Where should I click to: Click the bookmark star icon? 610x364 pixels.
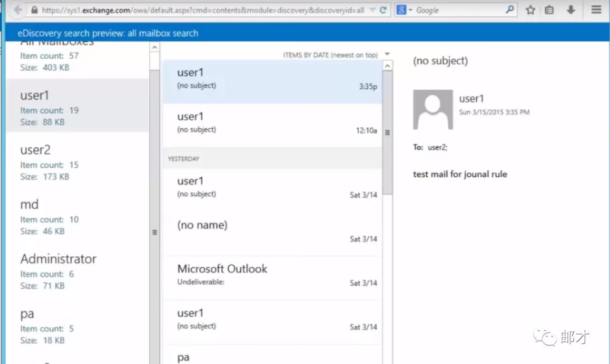(530, 10)
